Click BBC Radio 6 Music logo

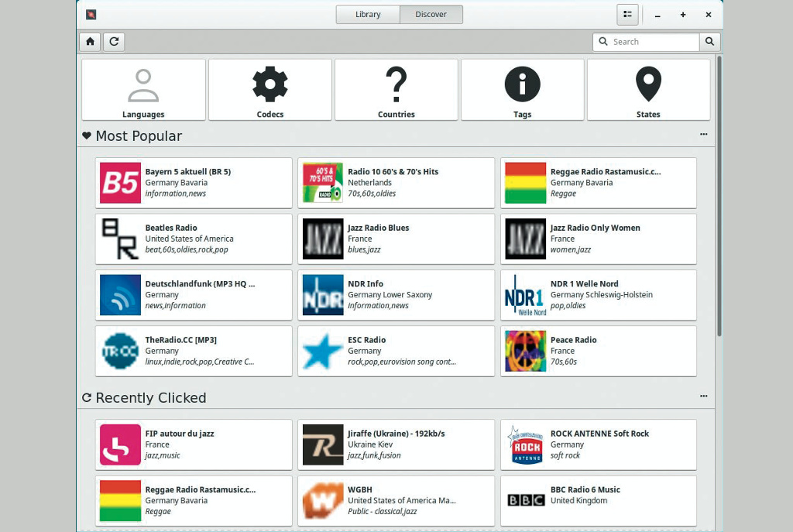[526, 501]
